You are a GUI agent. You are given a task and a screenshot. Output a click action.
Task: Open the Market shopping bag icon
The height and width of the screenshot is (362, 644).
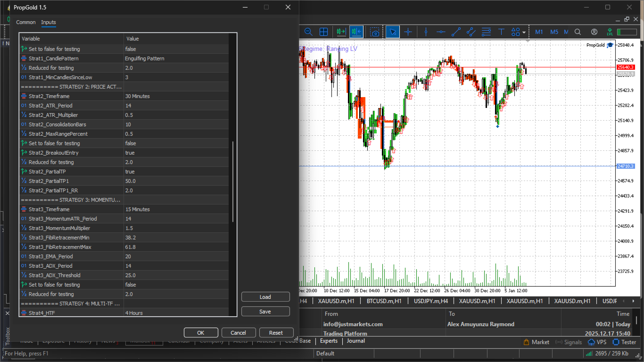click(537, 342)
